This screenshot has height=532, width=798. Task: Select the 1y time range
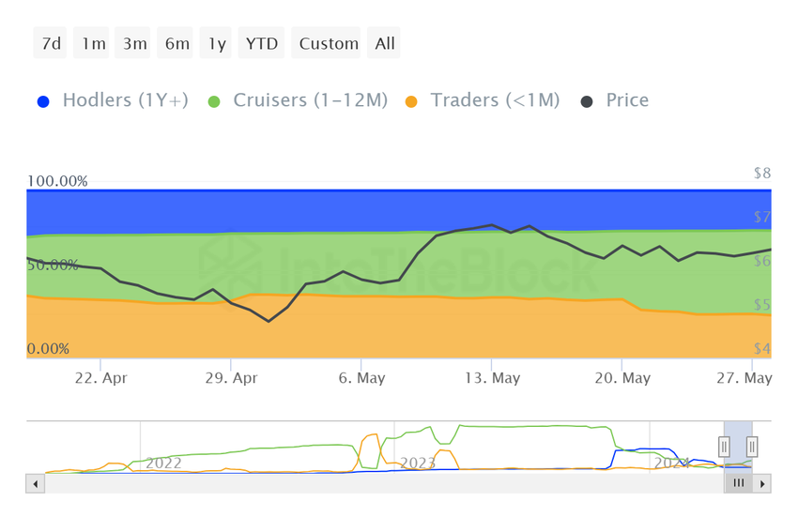coord(217,43)
